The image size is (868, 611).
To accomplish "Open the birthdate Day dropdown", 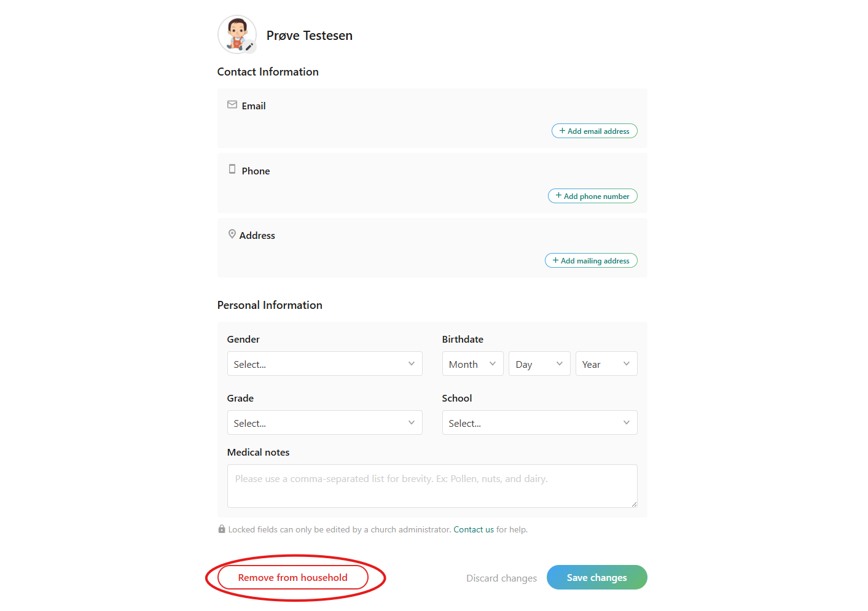I will point(539,364).
